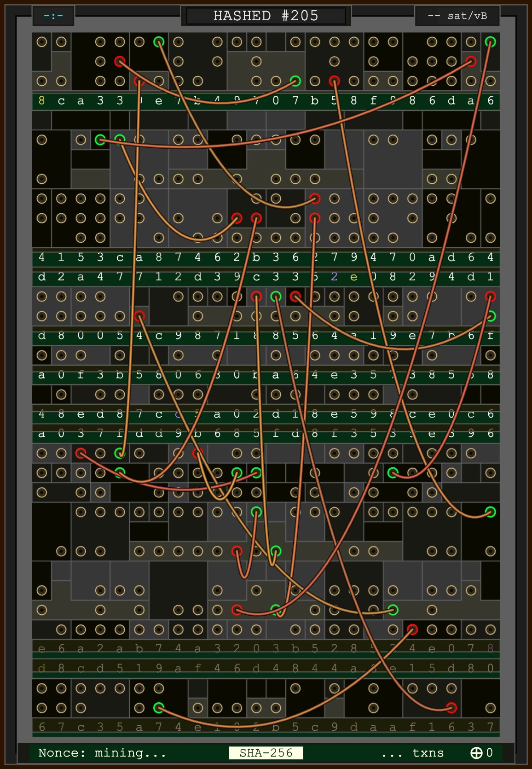The height and width of the screenshot is (769, 532).
Task: Click the orange d starting the d8cd519a row
Action: [42, 668]
